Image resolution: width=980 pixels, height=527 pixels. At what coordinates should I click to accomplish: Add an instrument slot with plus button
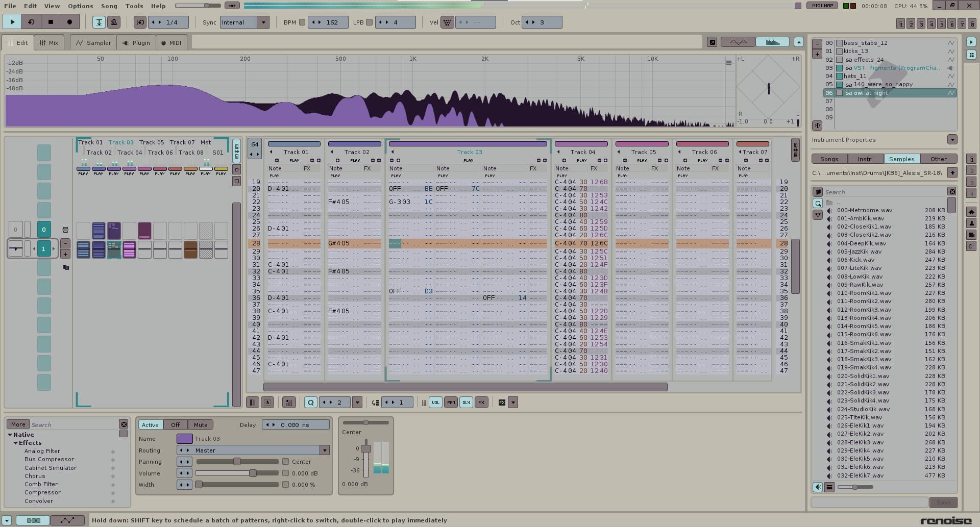(x=817, y=54)
